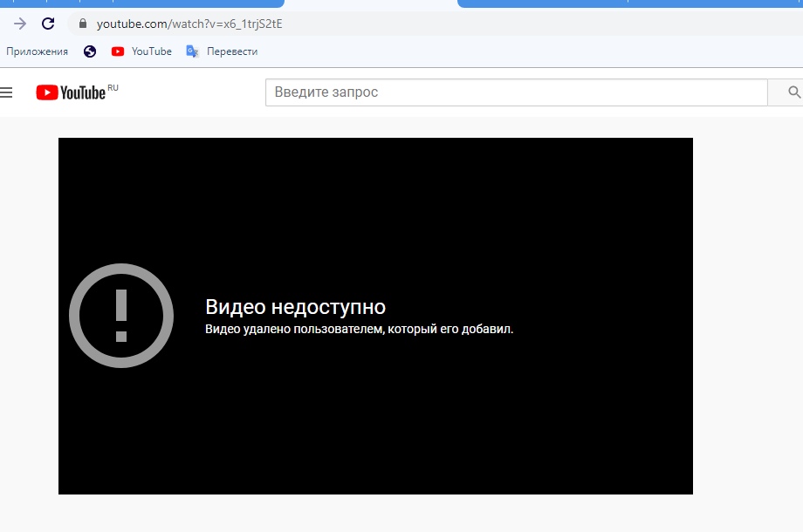Open the Приложения bookmarks shortcut
803x532 pixels.
point(37,51)
